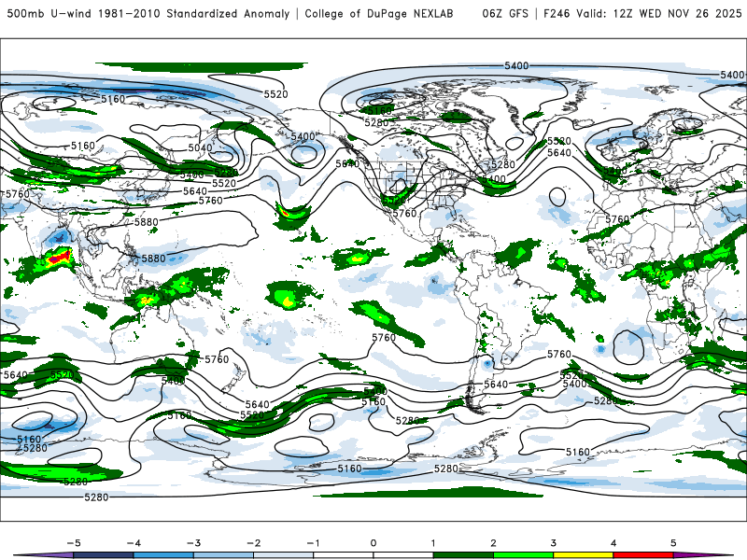Select the '06Z GFS' model run text
Image resolution: width=747 pixels, height=560 pixels.
tap(505, 14)
